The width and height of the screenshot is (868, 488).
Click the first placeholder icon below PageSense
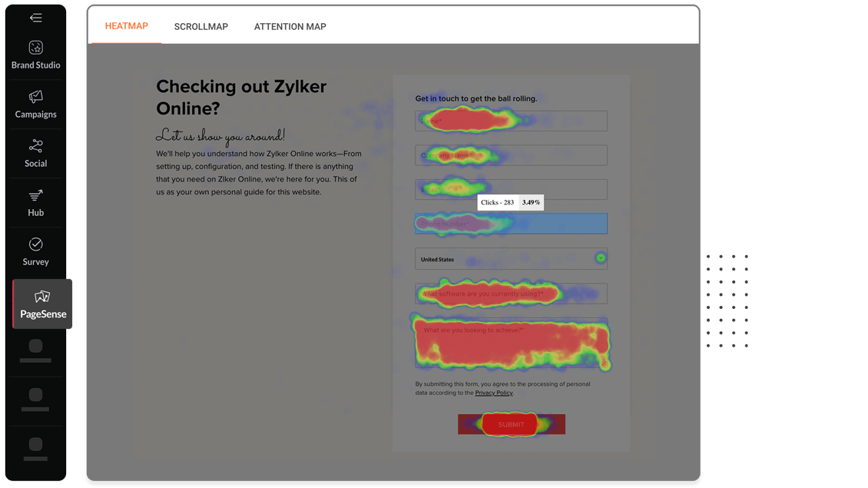[x=35, y=347]
